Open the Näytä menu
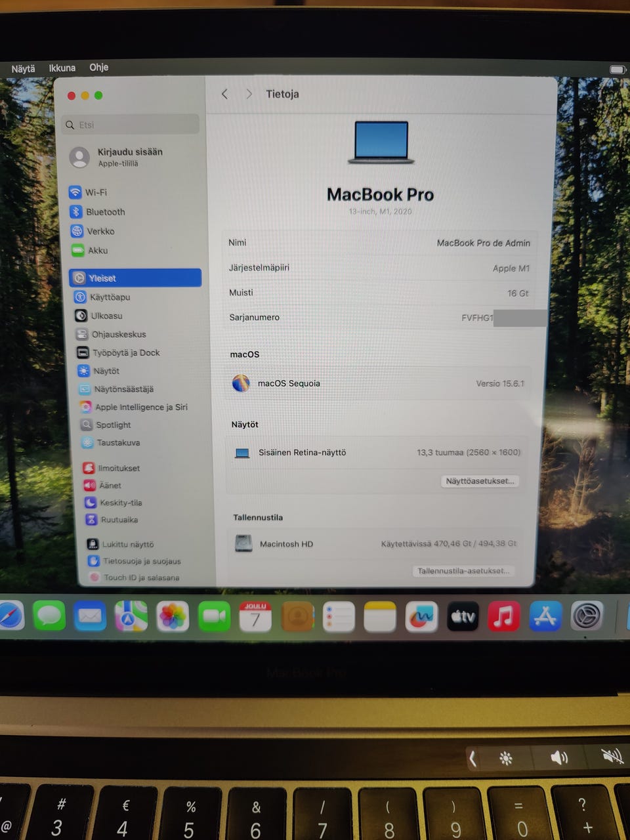The width and height of the screenshot is (630, 840). click(x=23, y=68)
